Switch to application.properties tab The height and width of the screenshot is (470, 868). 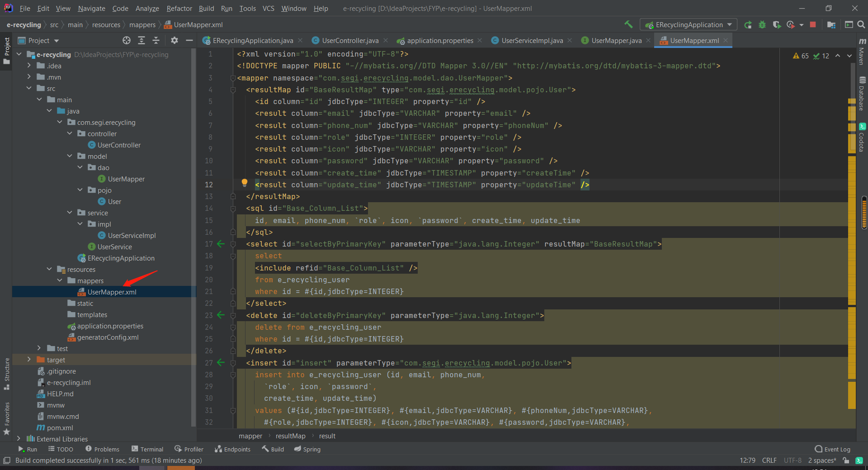coord(440,41)
